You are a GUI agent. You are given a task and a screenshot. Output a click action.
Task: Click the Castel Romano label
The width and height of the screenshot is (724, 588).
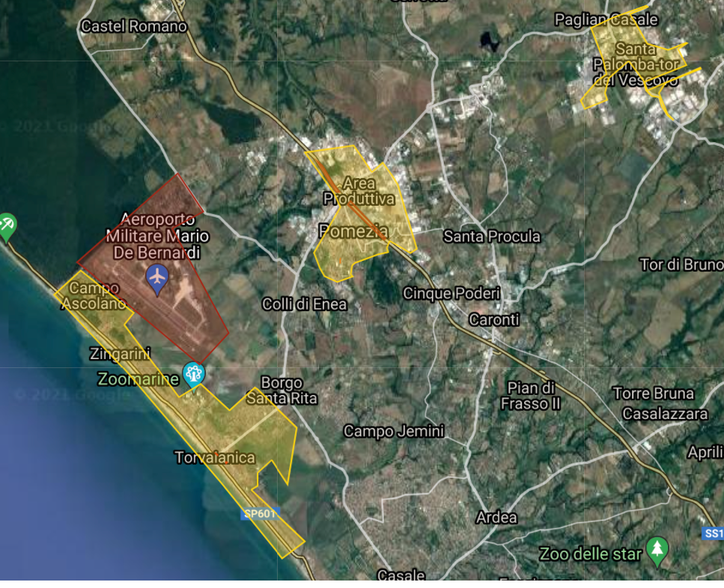coord(134,26)
